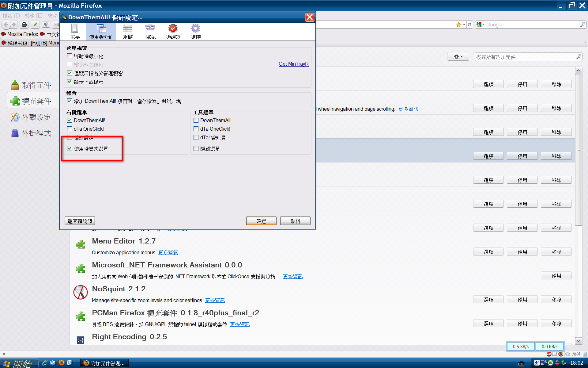Image resolution: width=588 pixels, height=368 pixels.
Task: Expand the Google search engine dropdown
Action: (x=480, y=25)
